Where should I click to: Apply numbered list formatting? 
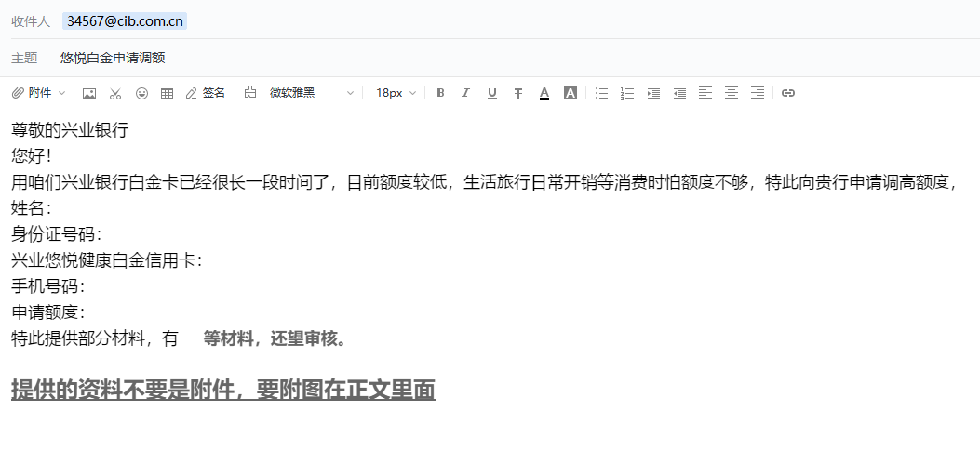(627, 93)
